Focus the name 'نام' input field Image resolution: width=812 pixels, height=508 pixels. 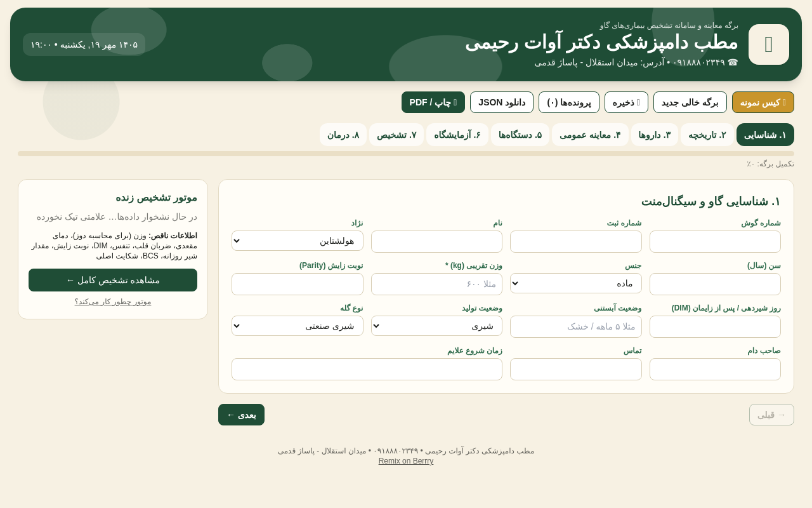click(436, 241)
